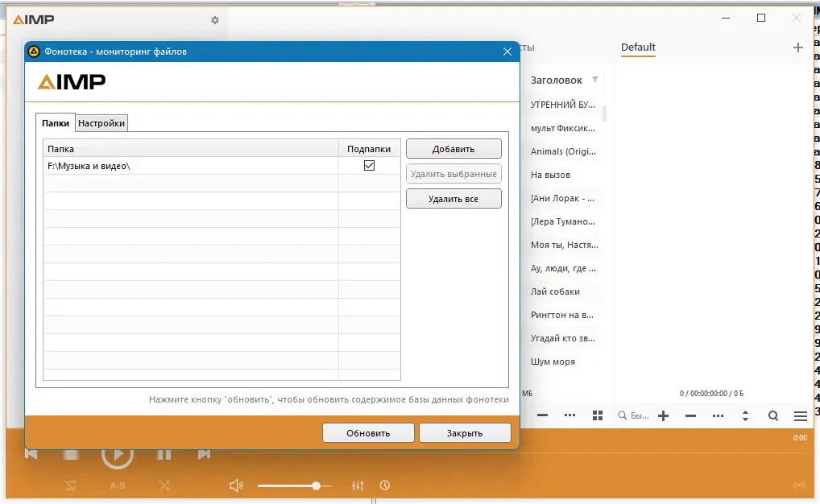
Task: Add files with playlist plus icon
Action: [663, 415]
